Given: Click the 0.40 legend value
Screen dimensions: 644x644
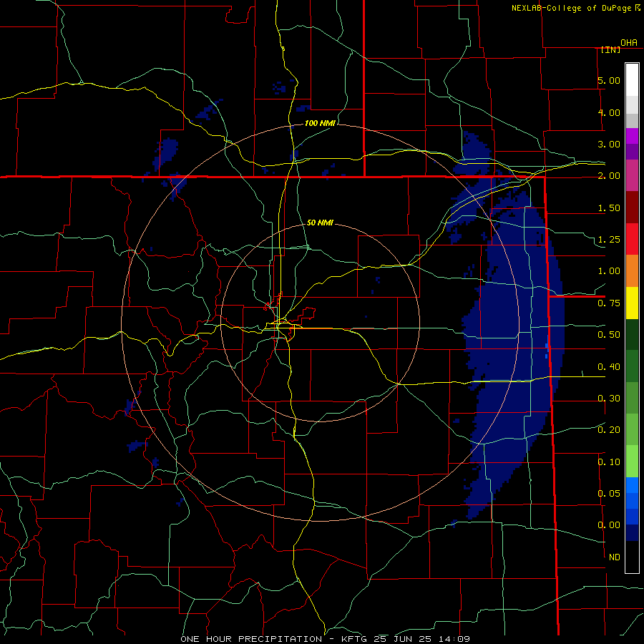Looking at the screenshot, I should (x=609, y=367).
